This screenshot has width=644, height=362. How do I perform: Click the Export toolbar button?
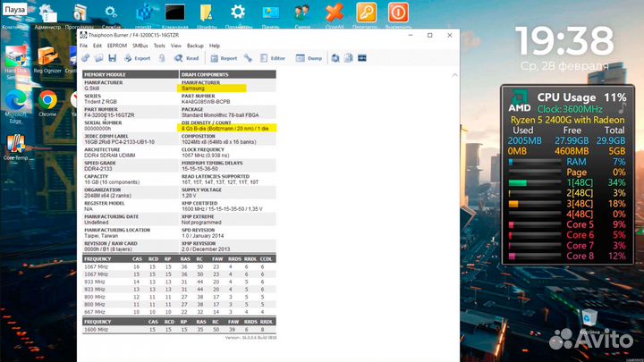137,58
